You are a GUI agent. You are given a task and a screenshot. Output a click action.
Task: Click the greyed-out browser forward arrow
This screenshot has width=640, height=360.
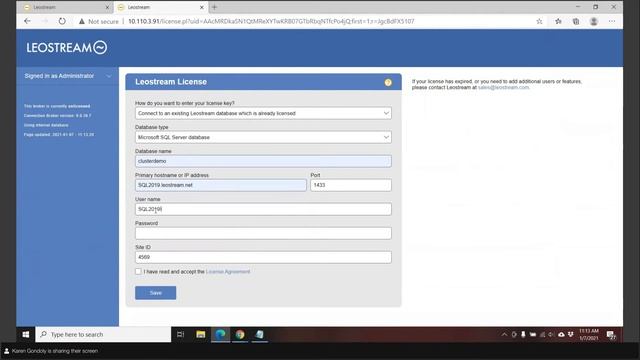pyautogui.click(x=45, y=21)
